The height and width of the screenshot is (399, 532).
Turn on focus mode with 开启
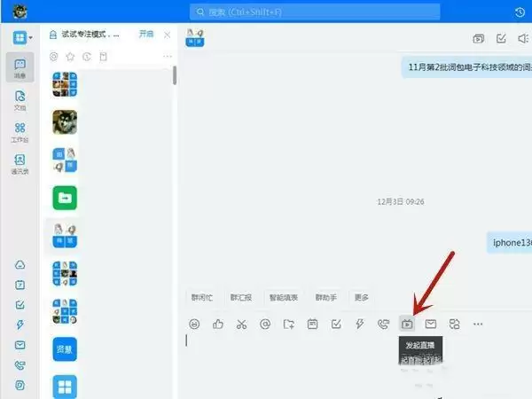(x=146, y=34)
